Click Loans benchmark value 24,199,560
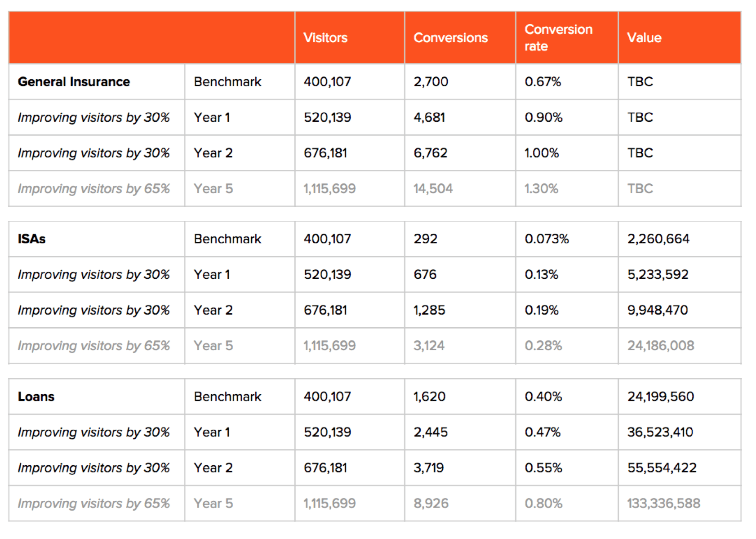 pos(660,396)
